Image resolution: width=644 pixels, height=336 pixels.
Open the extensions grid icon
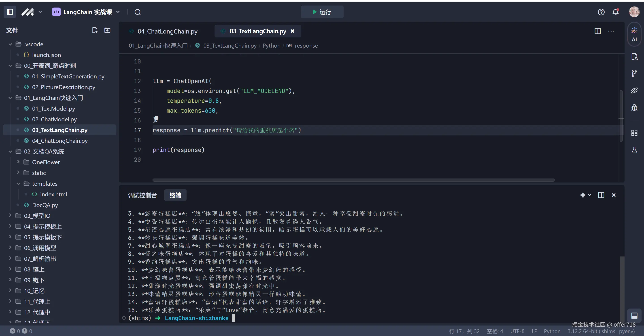[634, 133]
